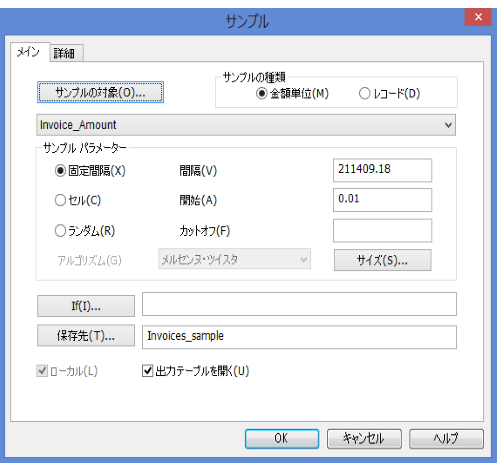Click the 保存先(T)... button
The image size is (497, 463).
pyautogui.click(x=86, y=335)
